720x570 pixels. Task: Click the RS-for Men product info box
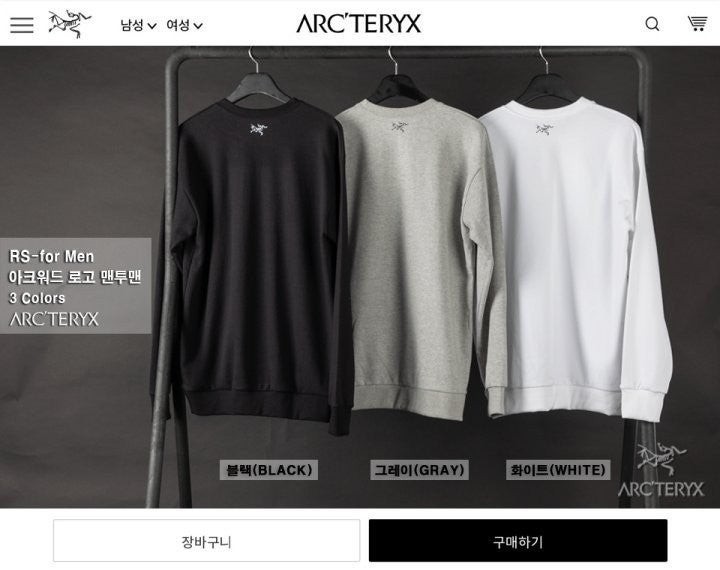pos(75,286)
